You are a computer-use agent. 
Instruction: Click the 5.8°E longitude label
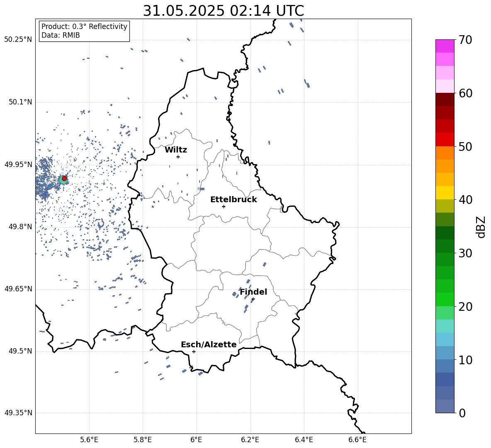(143, 440)
